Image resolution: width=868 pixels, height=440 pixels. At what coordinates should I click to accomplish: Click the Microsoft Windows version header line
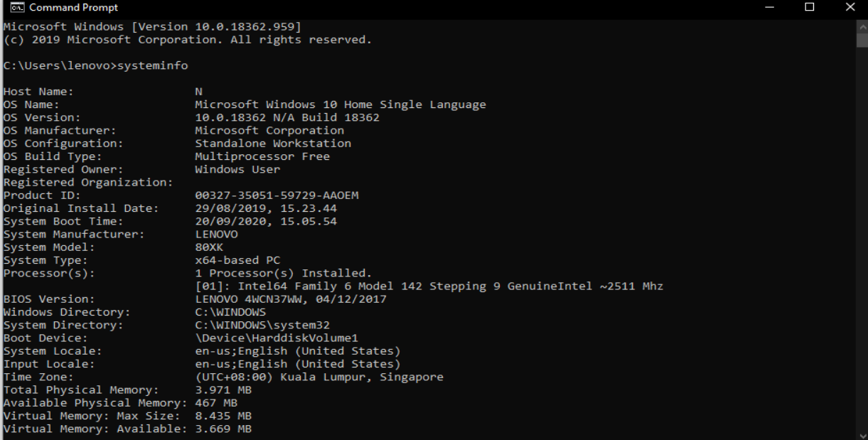click(153, 26)
